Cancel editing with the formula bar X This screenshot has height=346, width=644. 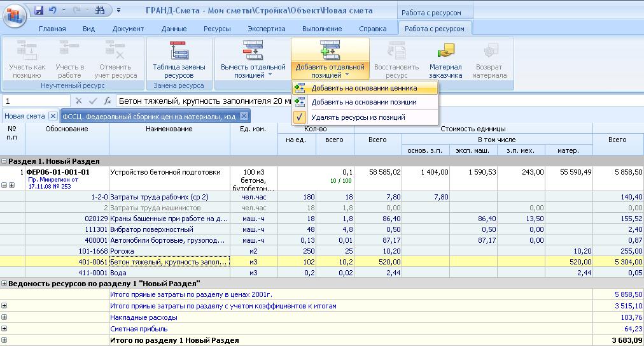pyautogui.click(x=78, y=101)
